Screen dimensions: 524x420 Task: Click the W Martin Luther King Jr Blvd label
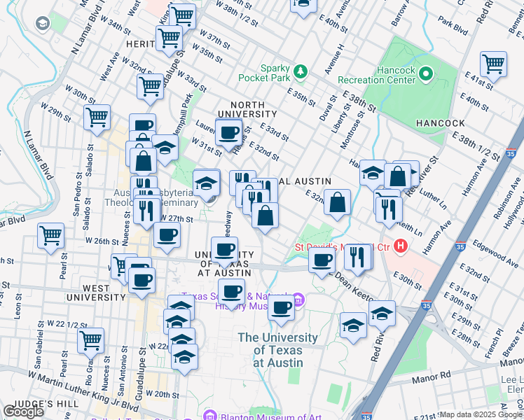tap(83, 392)
